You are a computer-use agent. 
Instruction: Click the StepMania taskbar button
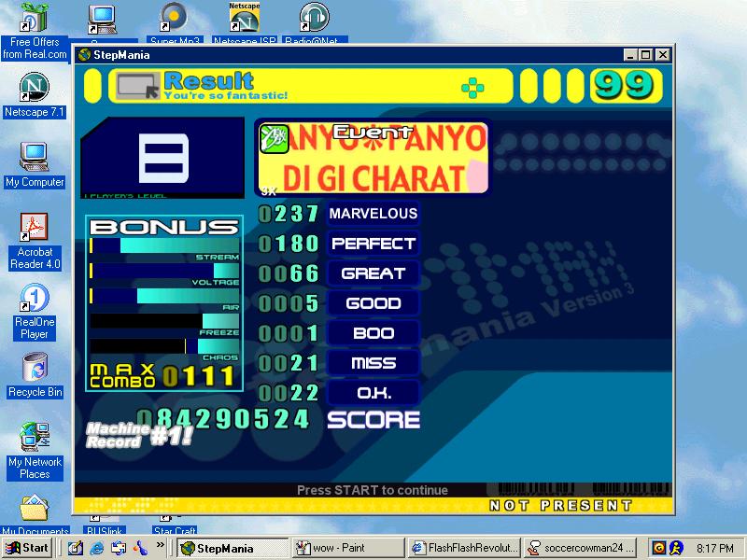tap(233, 548)
